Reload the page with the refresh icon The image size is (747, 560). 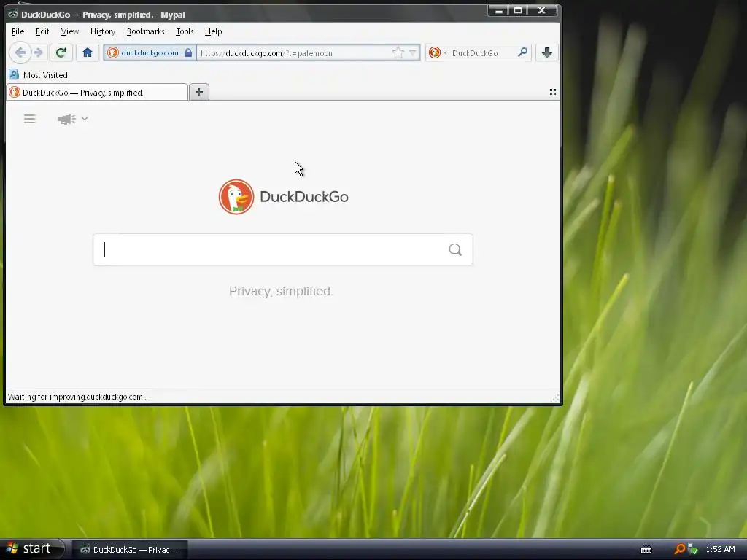(61, 52)
